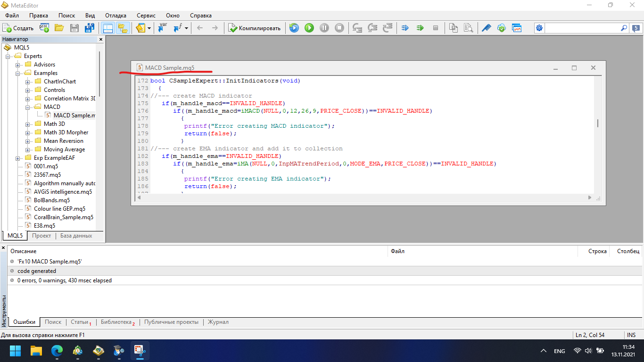
Task: Click the round stop debugging button
Action: pyautogui.click(x=339, y=28)
